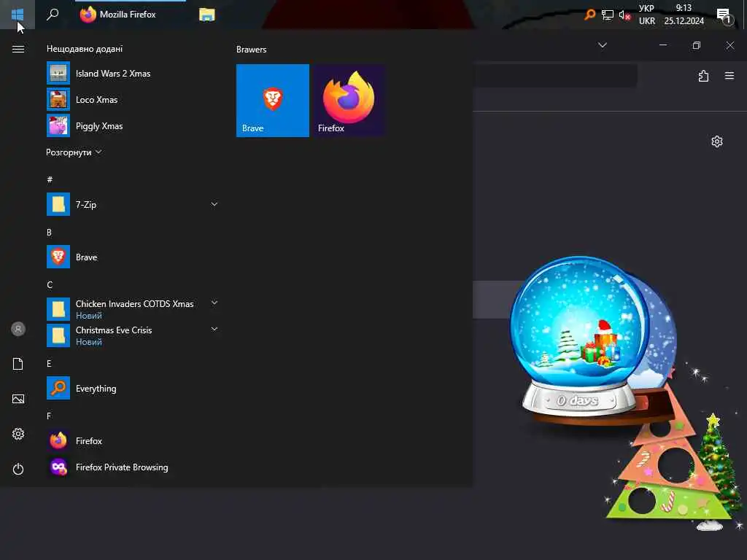
Task: Open the Firefox application hamburger menu
Action: coord(729,76)
